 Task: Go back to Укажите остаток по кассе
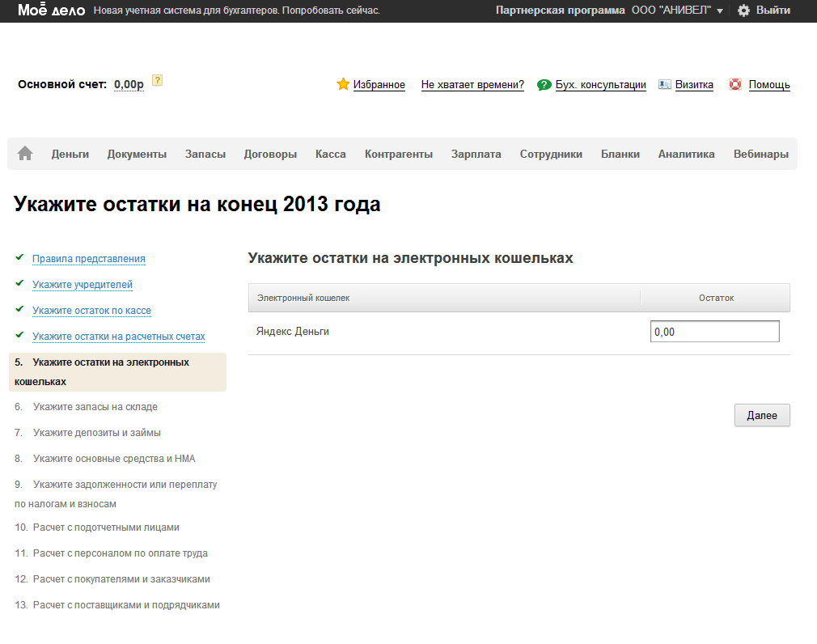pos(91,311)
